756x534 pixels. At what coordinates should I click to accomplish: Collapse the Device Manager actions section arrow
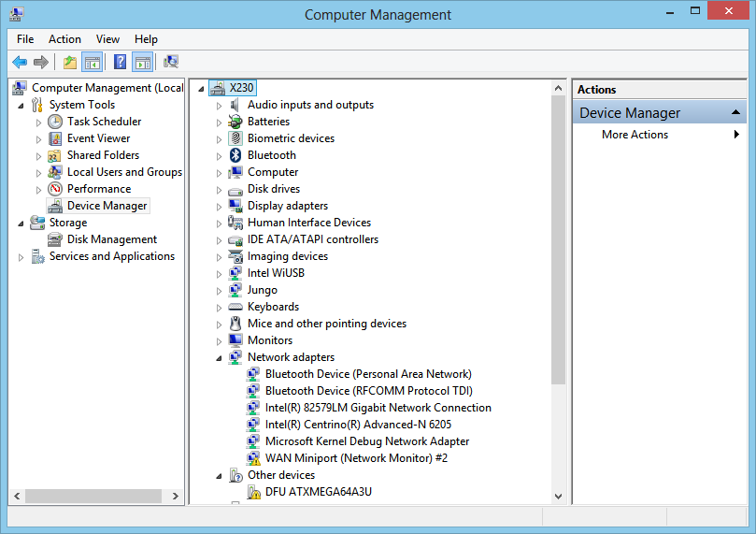tap(735, 112)
